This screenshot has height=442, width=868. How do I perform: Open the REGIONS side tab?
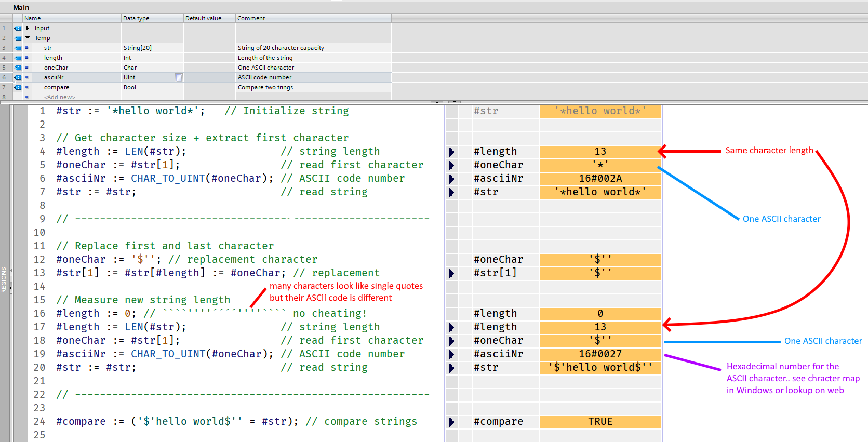click(x=4, y=280)
